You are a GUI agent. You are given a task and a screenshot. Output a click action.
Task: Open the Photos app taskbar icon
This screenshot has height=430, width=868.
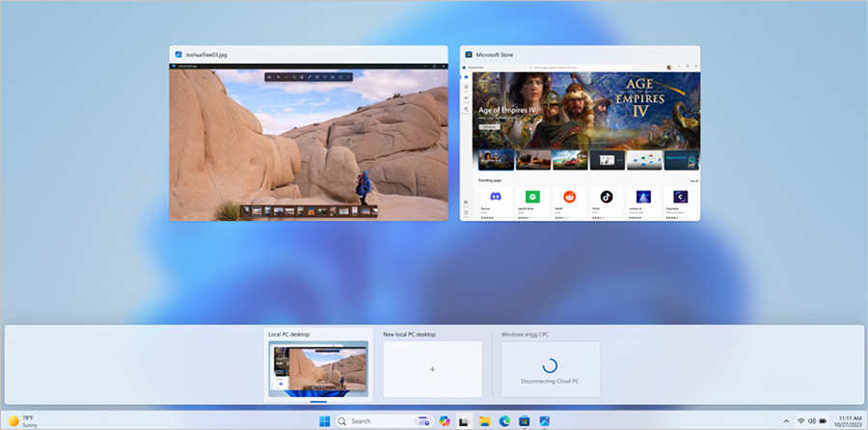coord(544,421)
